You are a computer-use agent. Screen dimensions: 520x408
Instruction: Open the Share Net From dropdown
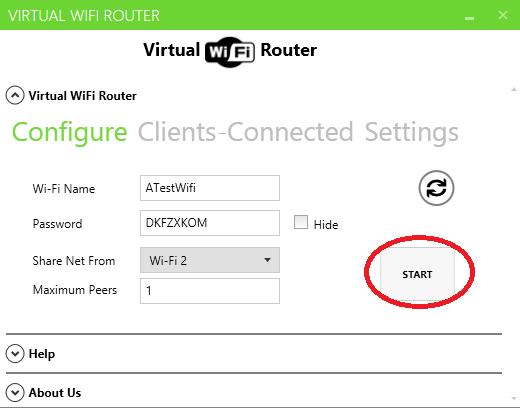210,260
